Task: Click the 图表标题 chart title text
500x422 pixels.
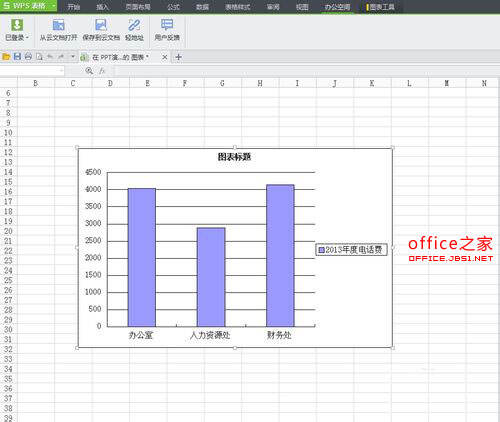Action: 234,157
